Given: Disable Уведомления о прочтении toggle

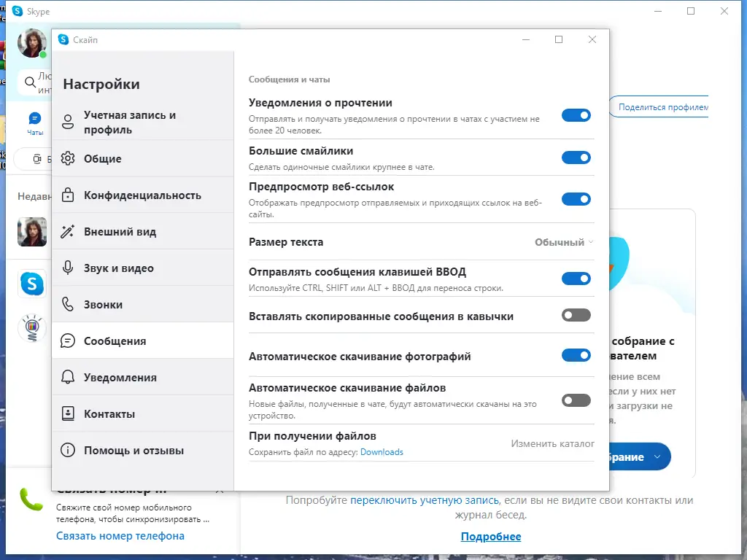Looking at the screenshot, I should tap(576, 115).
